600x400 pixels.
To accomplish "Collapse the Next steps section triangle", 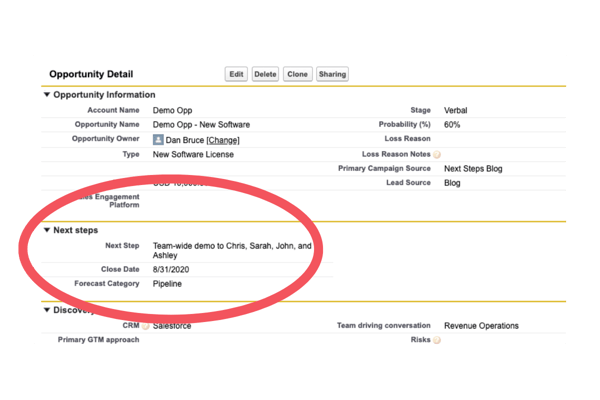I will 47,230.
